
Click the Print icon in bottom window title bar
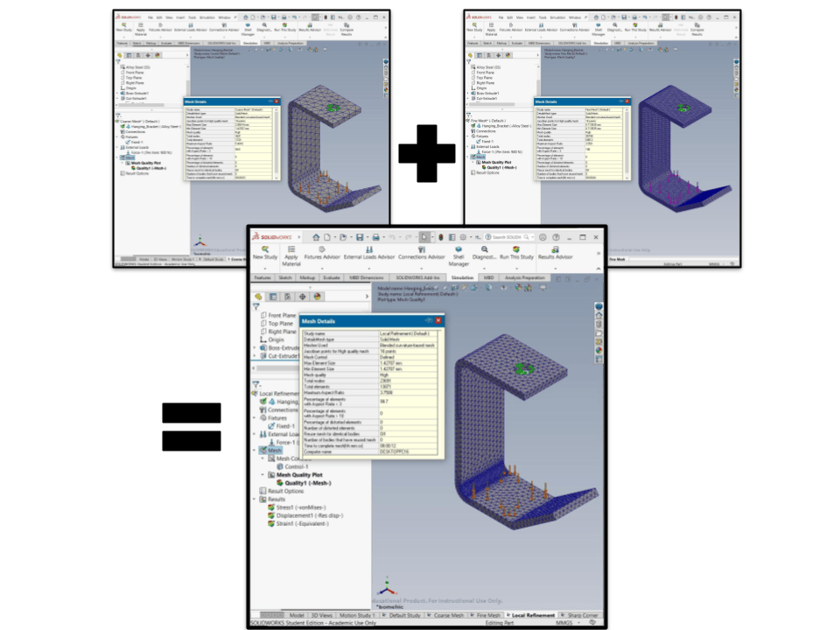376,237
